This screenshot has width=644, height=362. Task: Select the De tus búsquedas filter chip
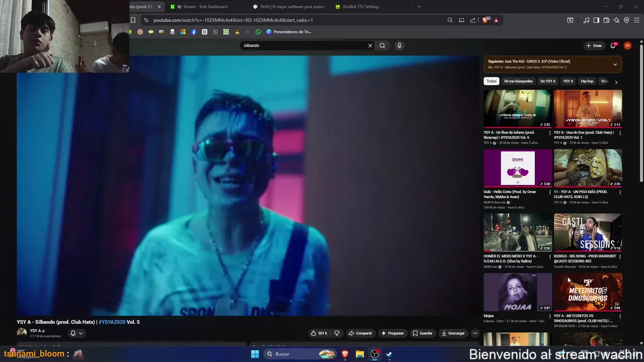click(518, 81)
